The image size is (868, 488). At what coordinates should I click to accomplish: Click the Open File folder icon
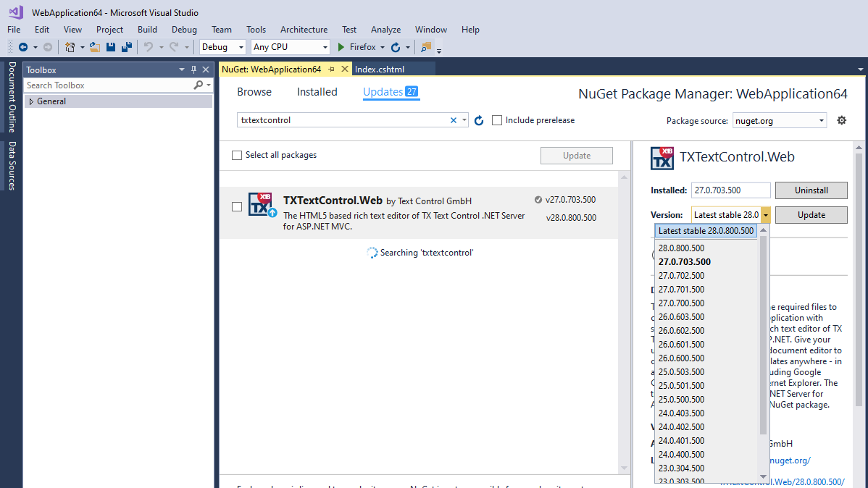[95, 47]
